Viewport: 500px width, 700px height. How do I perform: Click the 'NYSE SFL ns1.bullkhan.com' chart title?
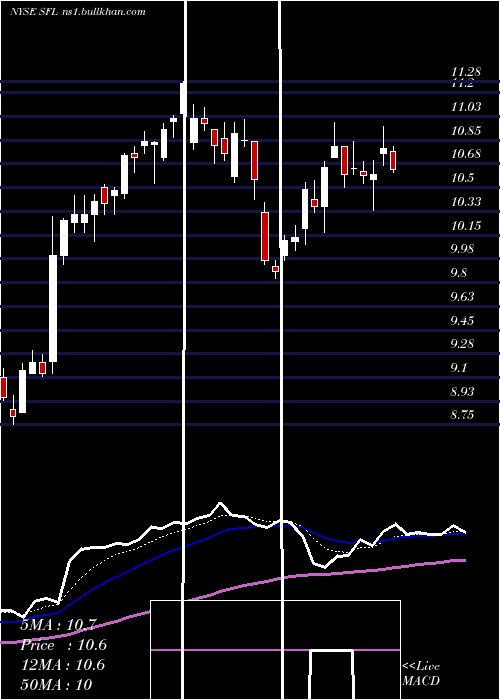click(78, 12)
